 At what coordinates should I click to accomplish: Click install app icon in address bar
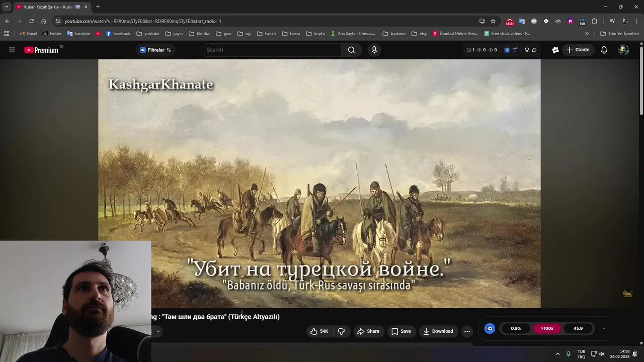[482, 21]
